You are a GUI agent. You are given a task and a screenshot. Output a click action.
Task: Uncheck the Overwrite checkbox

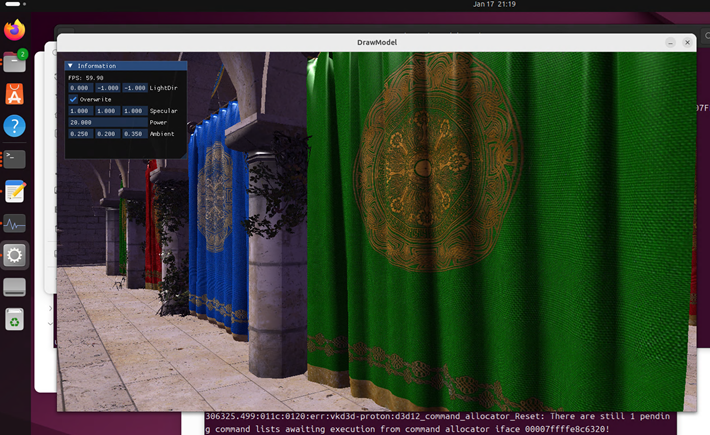tap(73, 99)
